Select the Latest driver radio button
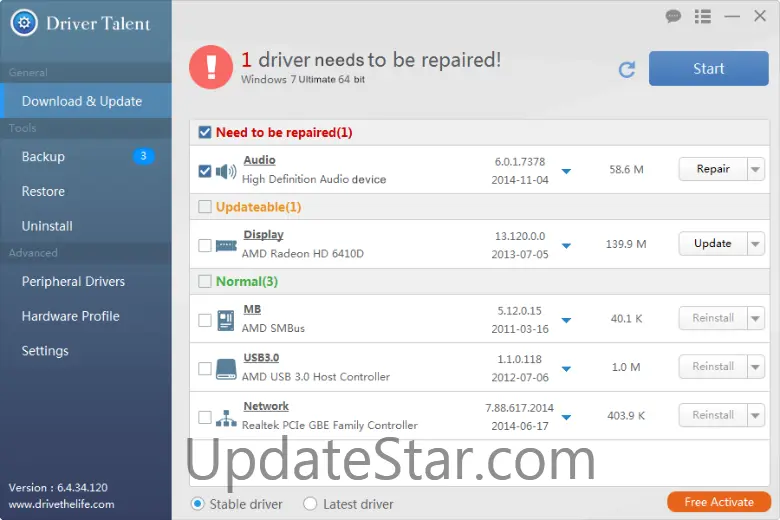Viewport: 780px width, 520px height. click(x=310, y=504)
